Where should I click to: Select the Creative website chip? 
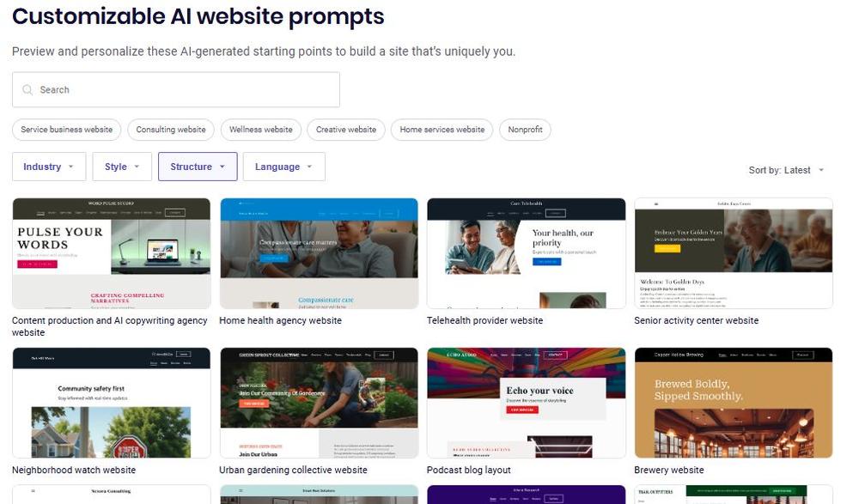[346, 130]
